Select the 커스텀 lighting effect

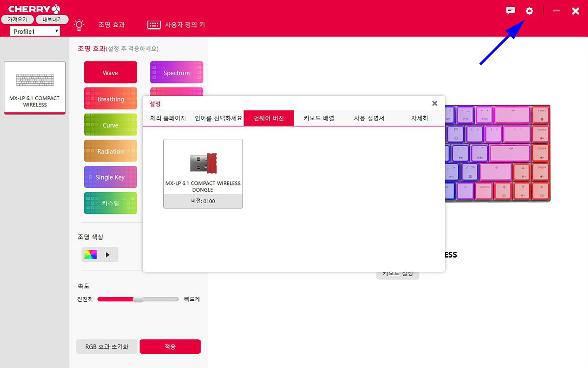pos(110,203)
